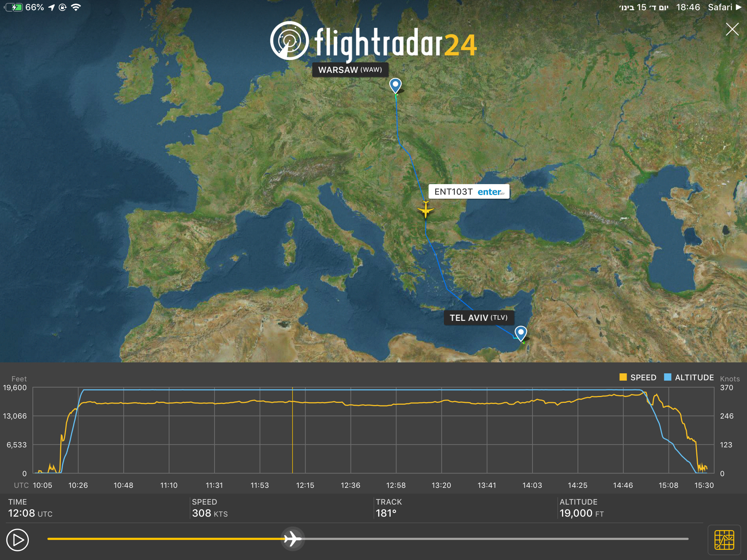Tap the Safari return-to-app indicator
The image size is (747, 560).
coord(724,7)
